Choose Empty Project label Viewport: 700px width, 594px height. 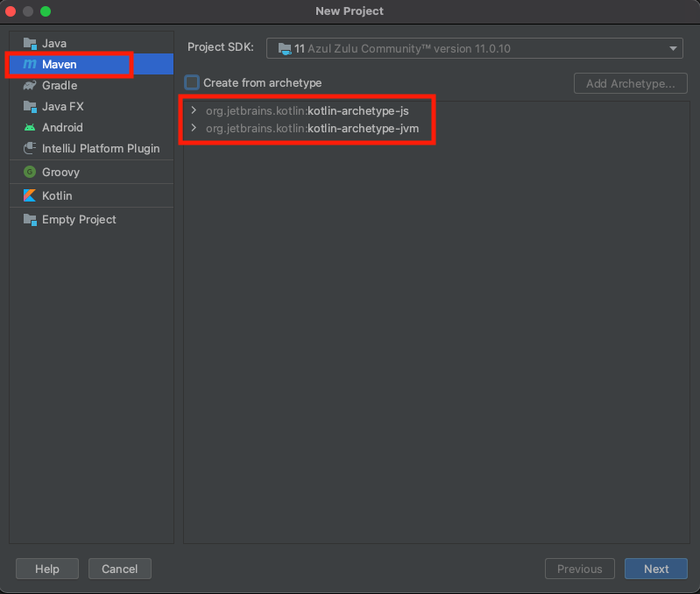coord(79,220)
